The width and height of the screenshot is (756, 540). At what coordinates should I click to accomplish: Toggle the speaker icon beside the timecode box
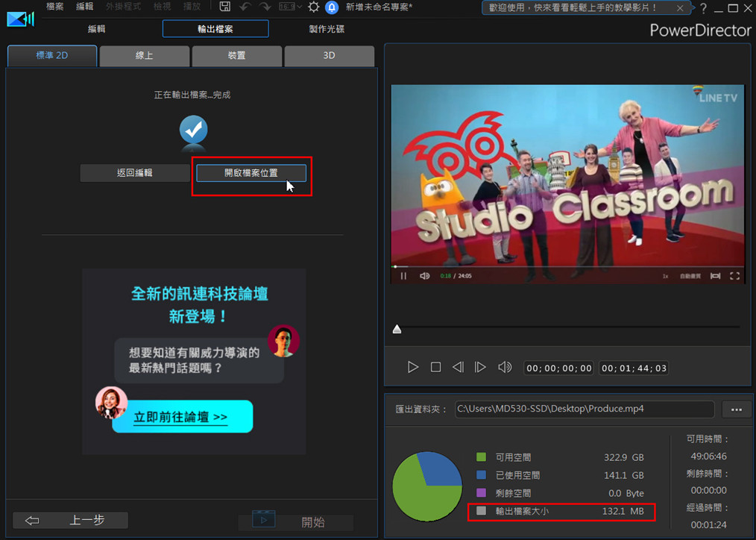click(x=505, y=367)
